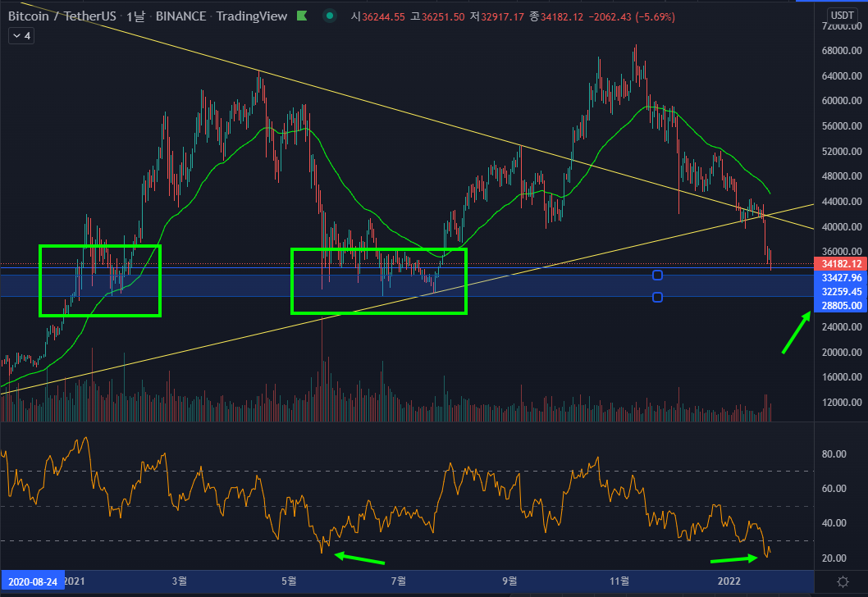Click the 60.00 RSI axis label
The image size is (868, 597).
coord(834,489)
